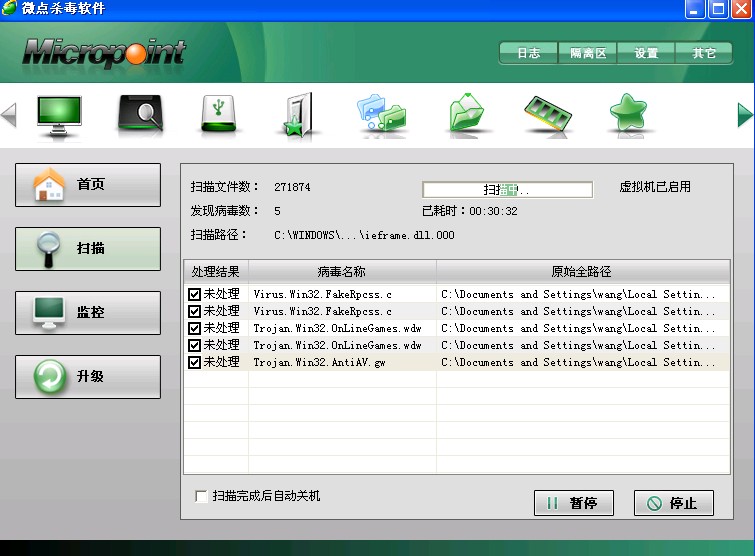755x556 pixels.
Task: Click the green star icon in toolbar
Action: pos(632,114)
